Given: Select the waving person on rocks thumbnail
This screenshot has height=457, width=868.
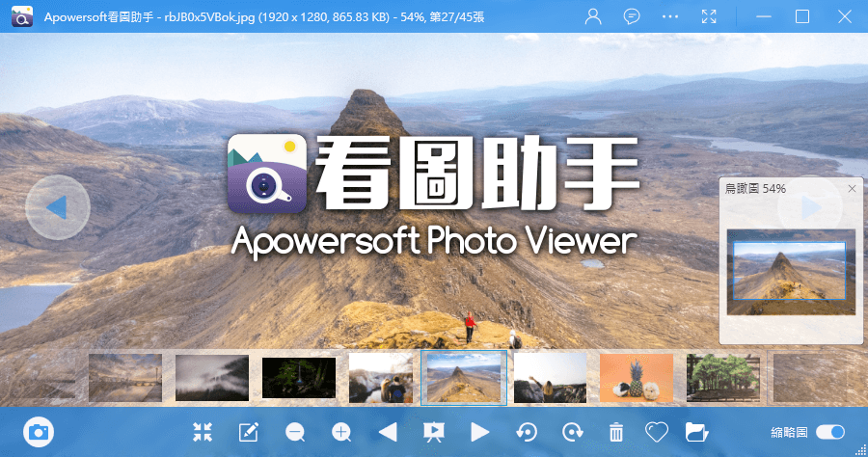Looking at the screenshot, I should [x=551, y=378].
